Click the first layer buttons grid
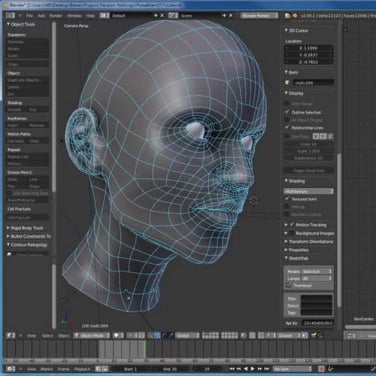The image size is (376, 376). point(210,336)
